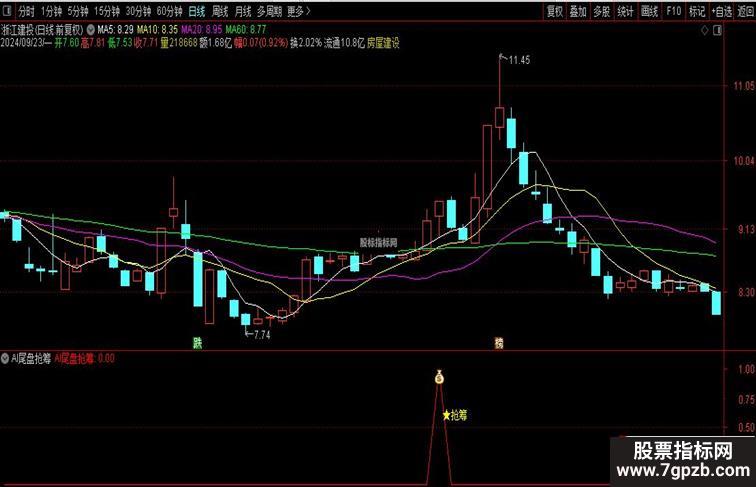Click the 额1.68亿 turnover amount value
Image resolution: width=756 pixels, height=487 pixels.
pyautogui.click(x=216, y=43)
